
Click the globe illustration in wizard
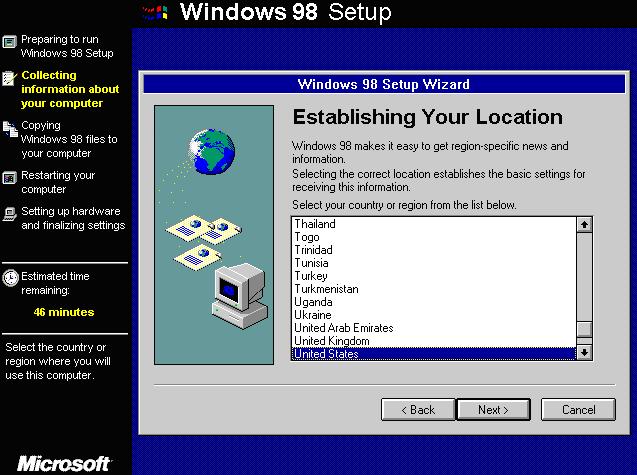point(212,151)
